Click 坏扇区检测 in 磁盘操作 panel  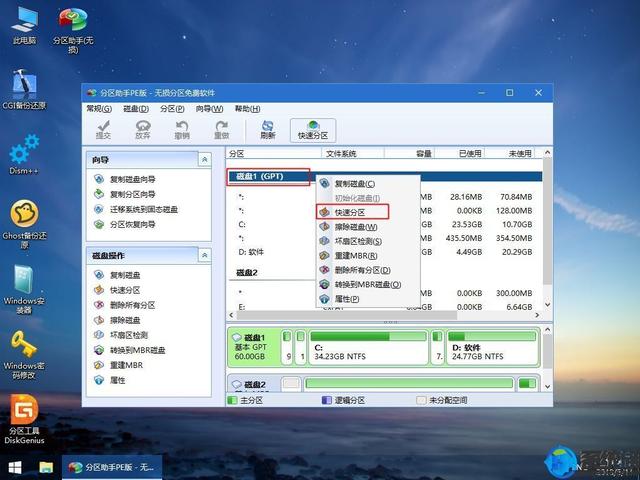pyautogui.click(x=129, y=335)
